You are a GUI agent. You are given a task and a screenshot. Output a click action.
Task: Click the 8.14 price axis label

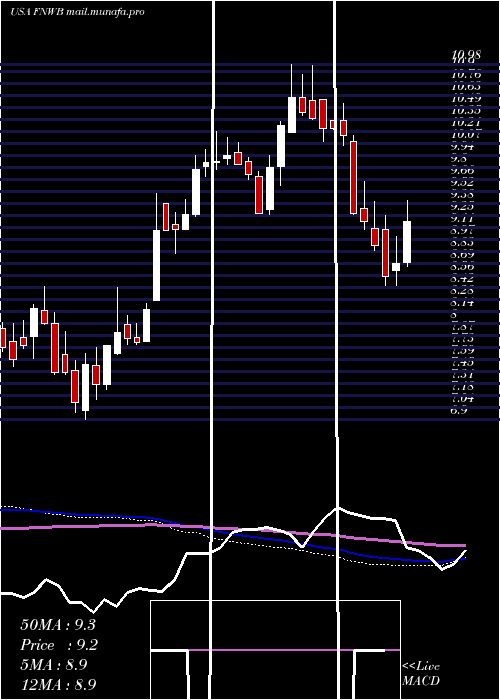click(462, 303)
